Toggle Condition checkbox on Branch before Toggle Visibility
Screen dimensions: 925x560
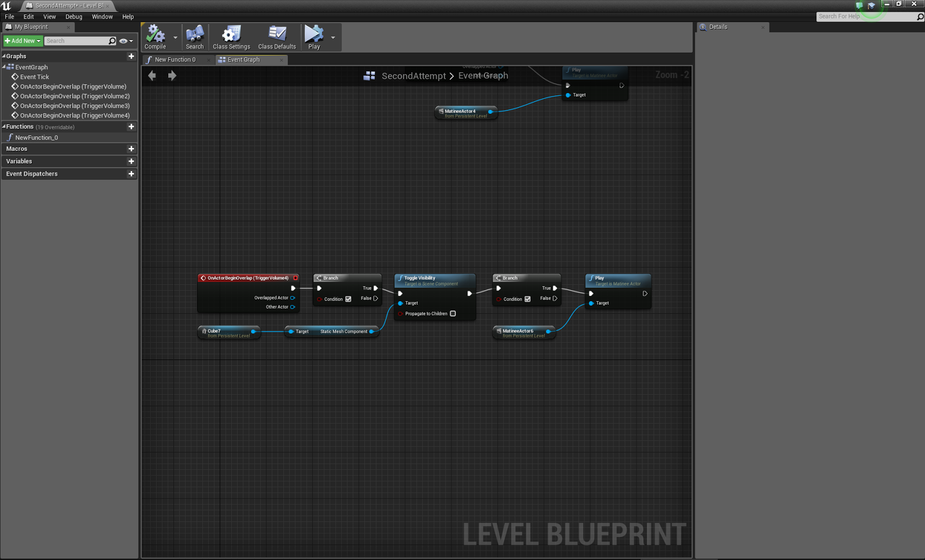click(x=348, y=299)
